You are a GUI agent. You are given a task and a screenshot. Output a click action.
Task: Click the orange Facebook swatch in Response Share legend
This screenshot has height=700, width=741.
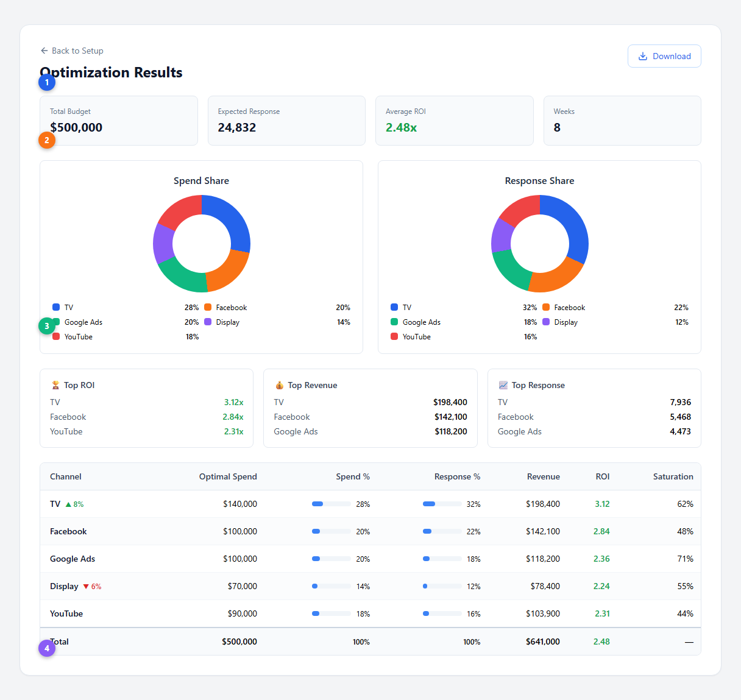[x=546, y=307]
